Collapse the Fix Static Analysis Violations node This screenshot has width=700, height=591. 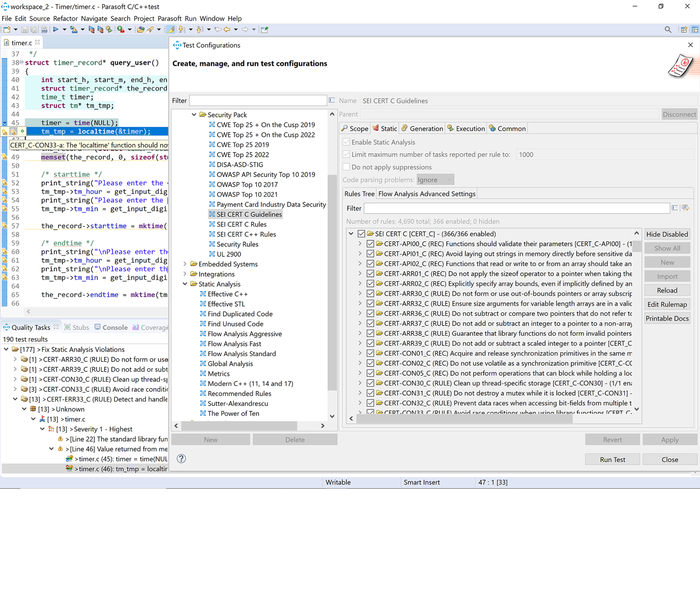click(6, 349)
